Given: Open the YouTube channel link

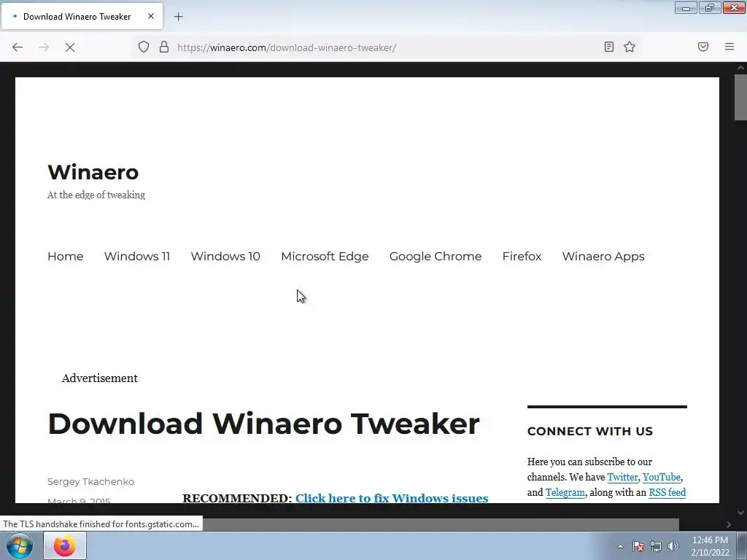Looking at the screenshot, I should pyautogui.click(x=661, y=477).
